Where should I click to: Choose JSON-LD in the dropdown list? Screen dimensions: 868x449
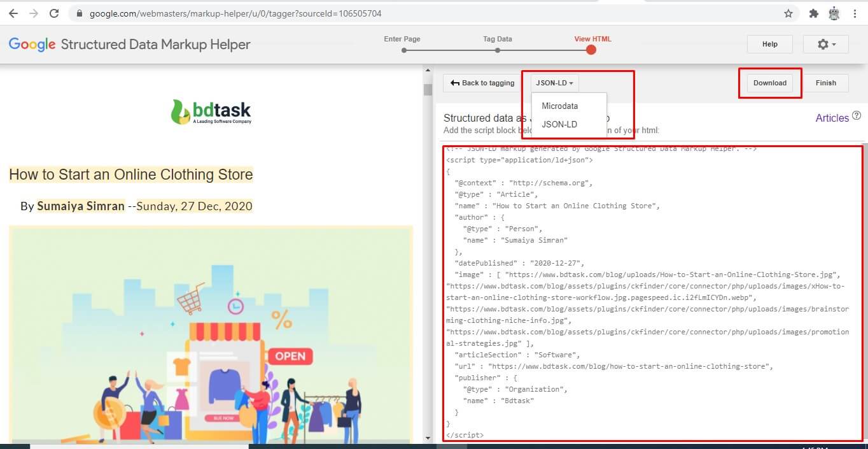(559, 124)
